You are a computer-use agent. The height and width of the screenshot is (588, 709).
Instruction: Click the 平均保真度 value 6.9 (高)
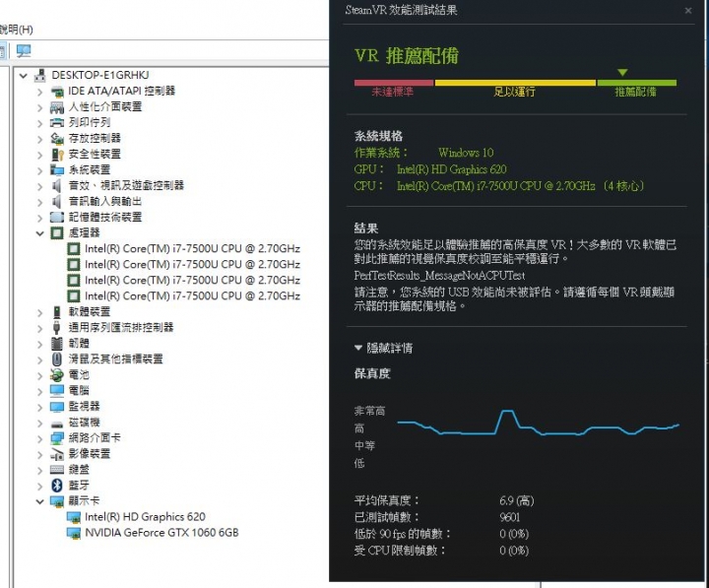click(517, 500)
